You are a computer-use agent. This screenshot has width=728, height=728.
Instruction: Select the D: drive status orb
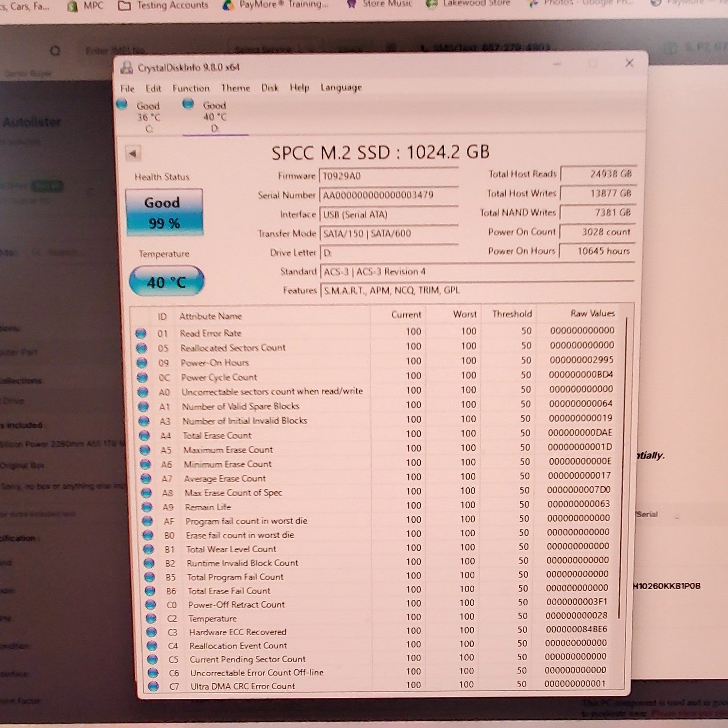point(188,104)
